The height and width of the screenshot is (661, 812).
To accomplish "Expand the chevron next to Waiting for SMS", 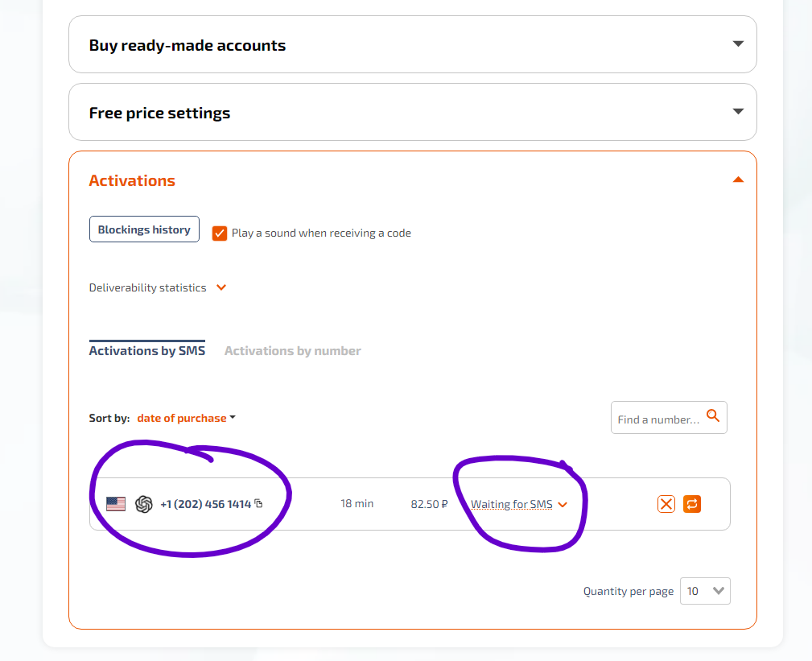I will (x=563, y=505).
